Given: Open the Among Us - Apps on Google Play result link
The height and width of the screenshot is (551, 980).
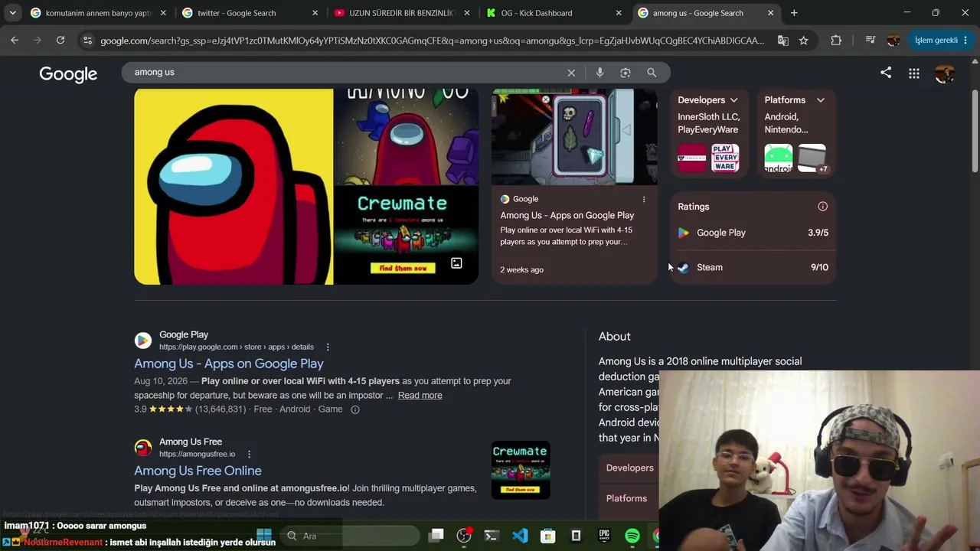Looking at the screenshot, I should click(x=229, y=364).
